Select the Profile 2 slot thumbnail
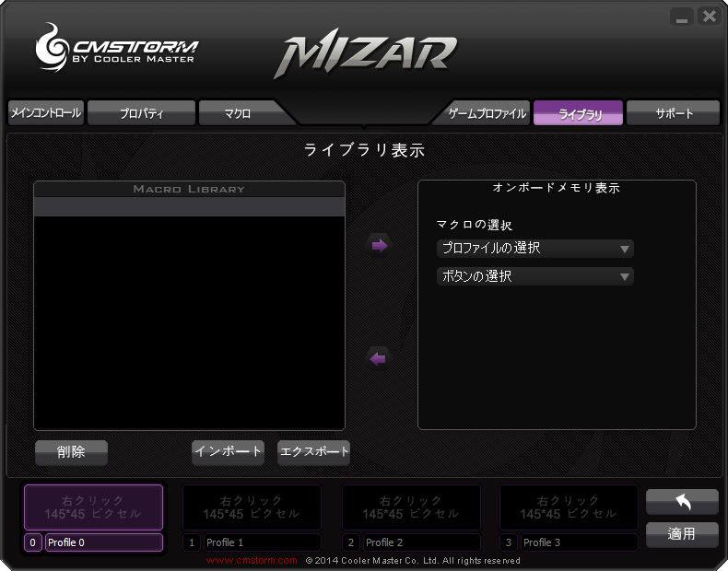The height and width of the screenshot is (571, 728). [x=411, y=507]
